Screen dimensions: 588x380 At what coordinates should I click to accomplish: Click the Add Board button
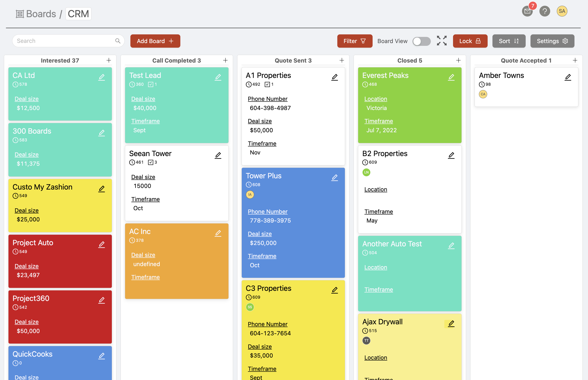tap(155, 41)
